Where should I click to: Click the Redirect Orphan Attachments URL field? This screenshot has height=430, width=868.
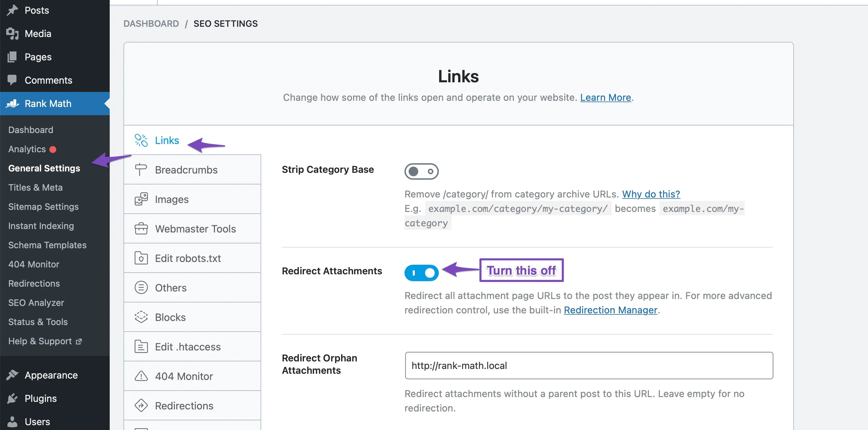point(589,366)
